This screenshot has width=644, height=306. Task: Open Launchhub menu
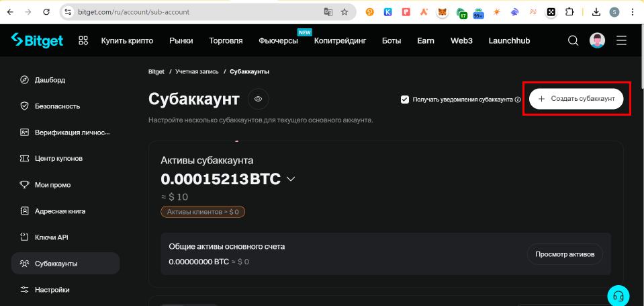point(509,41)
